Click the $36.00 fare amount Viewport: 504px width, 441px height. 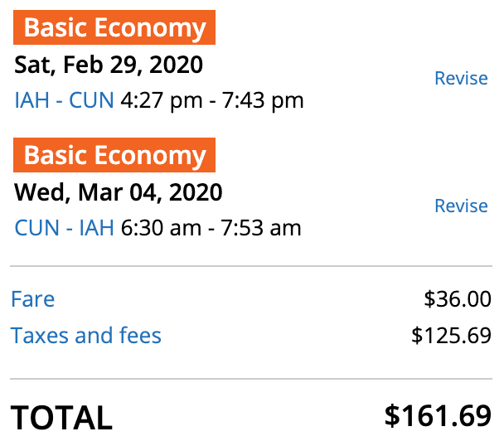point(458,299)
